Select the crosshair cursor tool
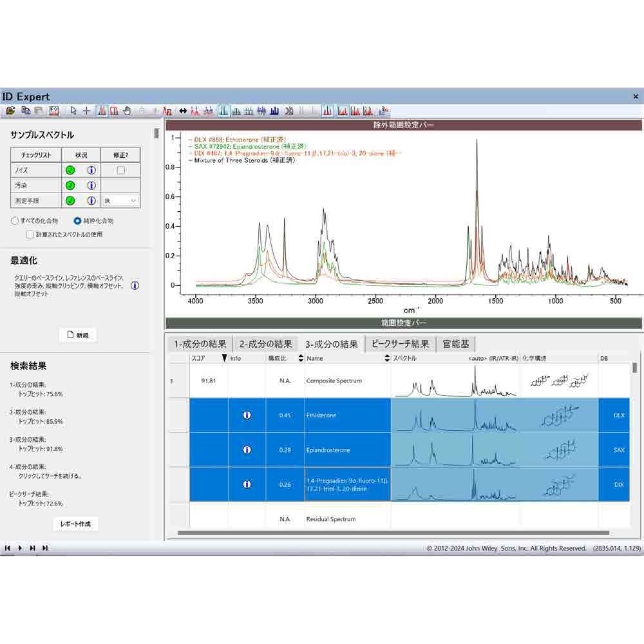This screenshot has width=644, height=644. [86, 111]
